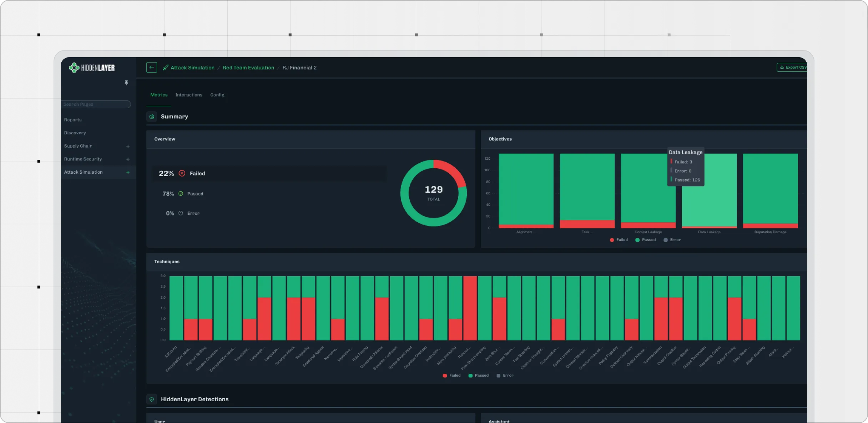Expand the Runtime Security sidebar section
Viewport: 868px width, 423px height.
(128, 159)
